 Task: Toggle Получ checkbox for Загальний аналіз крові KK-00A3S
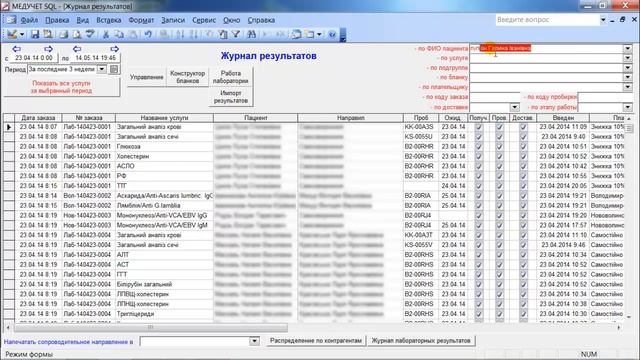[479, 127]
